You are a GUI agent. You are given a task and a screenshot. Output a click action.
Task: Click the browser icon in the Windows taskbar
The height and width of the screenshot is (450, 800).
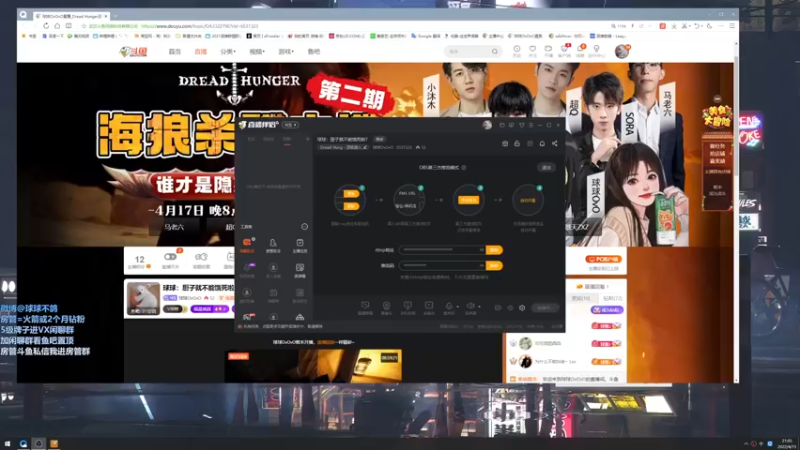click(x=23, y=444)
